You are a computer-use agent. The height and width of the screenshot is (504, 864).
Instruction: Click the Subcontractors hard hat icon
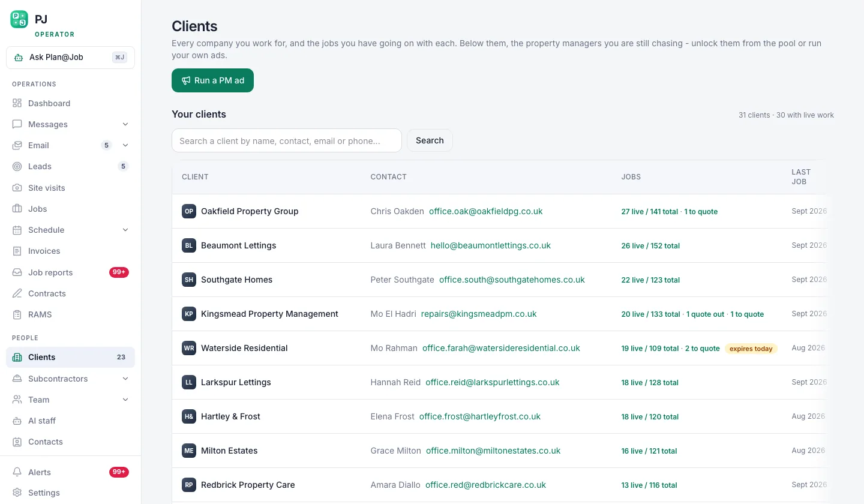17,379
